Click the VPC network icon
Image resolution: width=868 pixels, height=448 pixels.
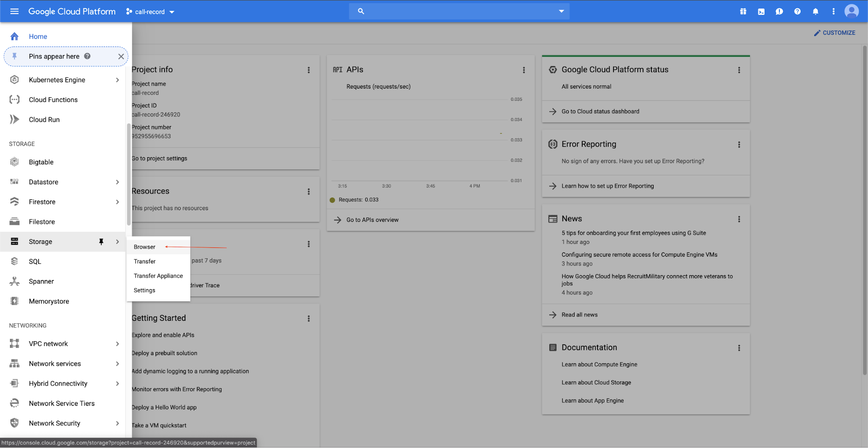(14, 344)
